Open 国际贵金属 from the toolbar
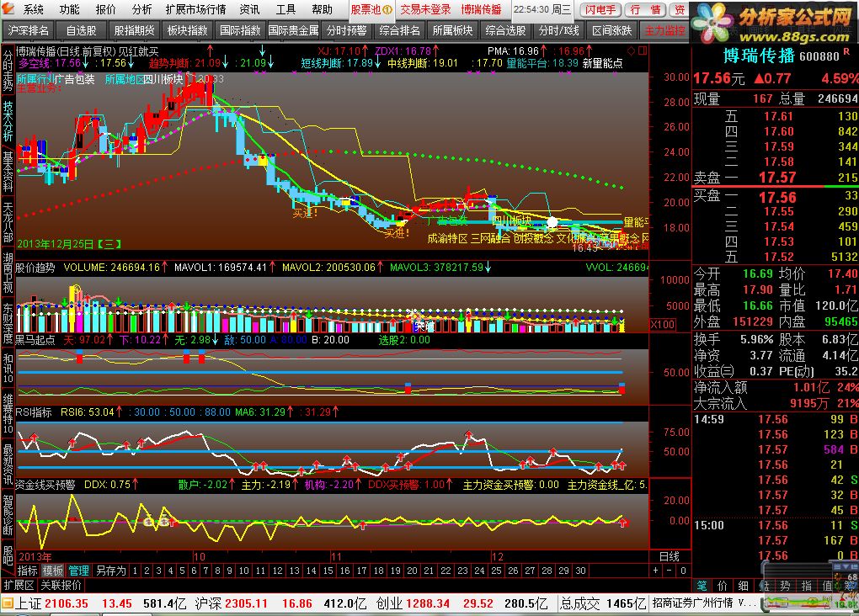This screenshot has height=616, width=859. (x=293, y=30)
